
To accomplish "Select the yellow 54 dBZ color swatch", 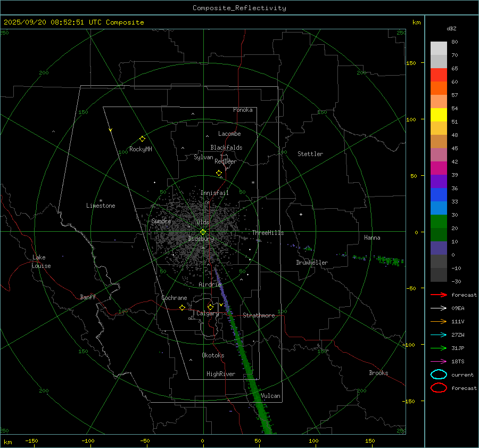I will (x=439, y=115).
